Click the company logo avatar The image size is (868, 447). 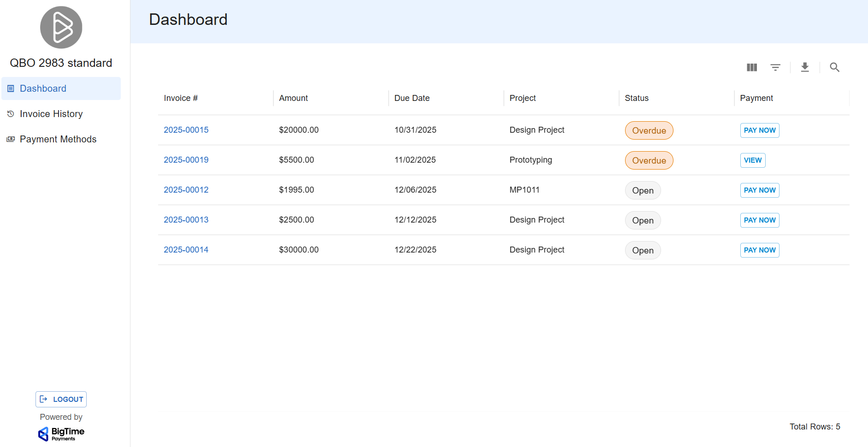pos(61,28)
